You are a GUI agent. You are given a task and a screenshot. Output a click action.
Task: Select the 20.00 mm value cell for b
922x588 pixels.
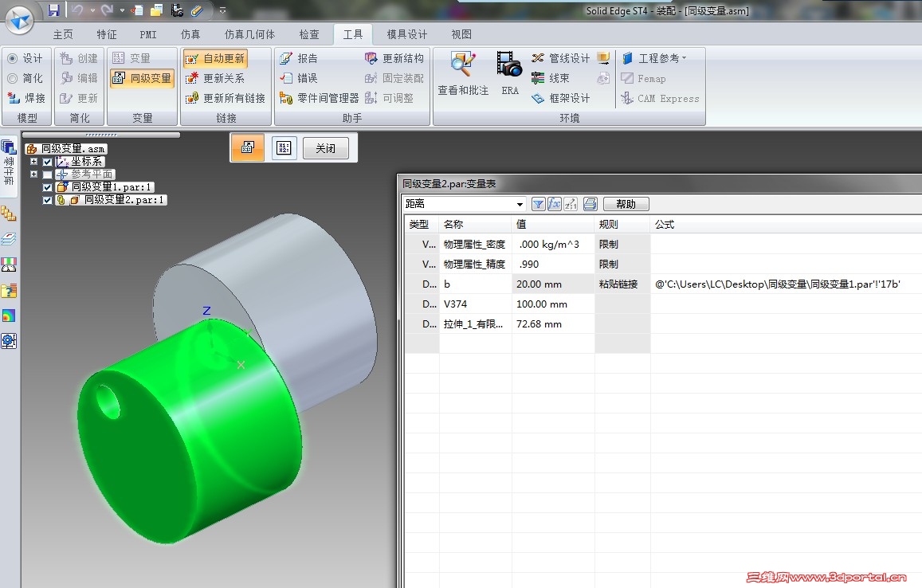[x=553, y=284]
